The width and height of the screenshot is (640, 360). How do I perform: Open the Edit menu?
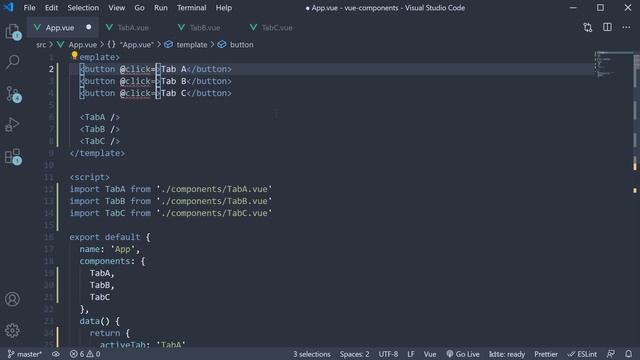click(51, 8)
